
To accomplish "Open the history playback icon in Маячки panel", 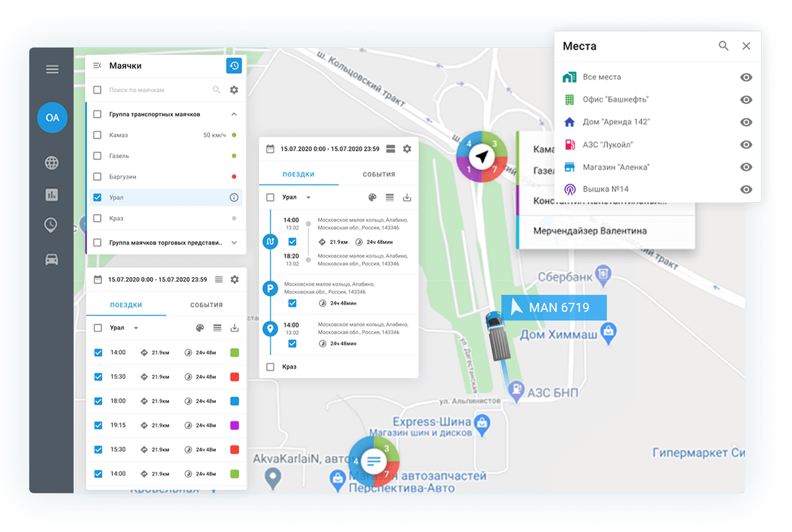I will click(234, 65).
